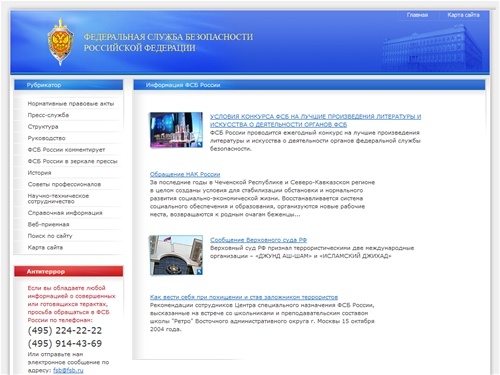
Task: Open Поиск по сайту sidebar item
Action: [x=50, y=236]
